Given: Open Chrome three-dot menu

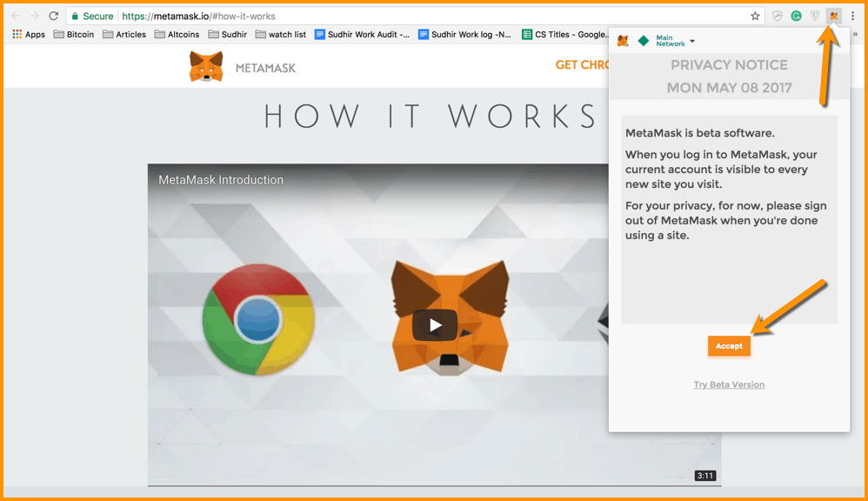Looking at the screenshot, I should tap(853, 16).
